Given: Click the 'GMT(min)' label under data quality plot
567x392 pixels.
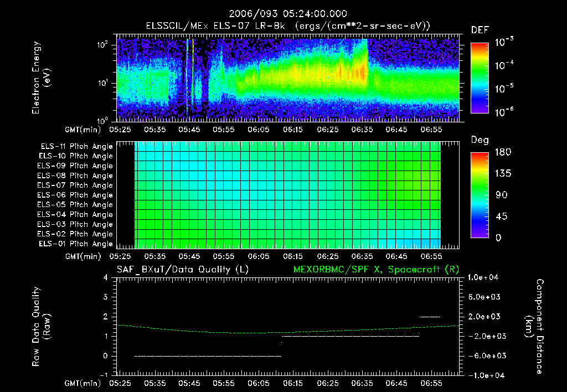Looking at the screenshot, I should (83, 383).
